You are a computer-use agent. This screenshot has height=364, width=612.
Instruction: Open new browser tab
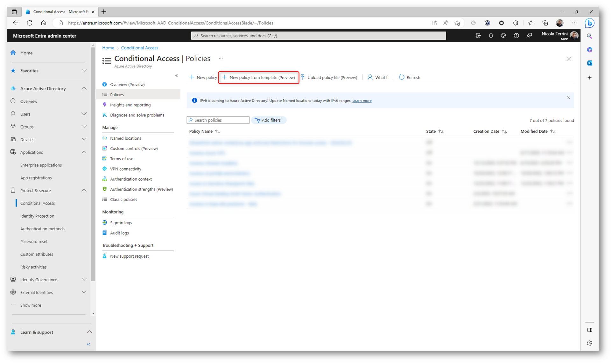click(x=104, y=12)
